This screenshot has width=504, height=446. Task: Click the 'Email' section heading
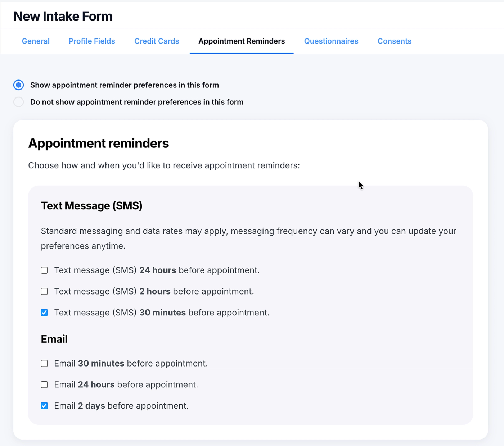point(54,339)
